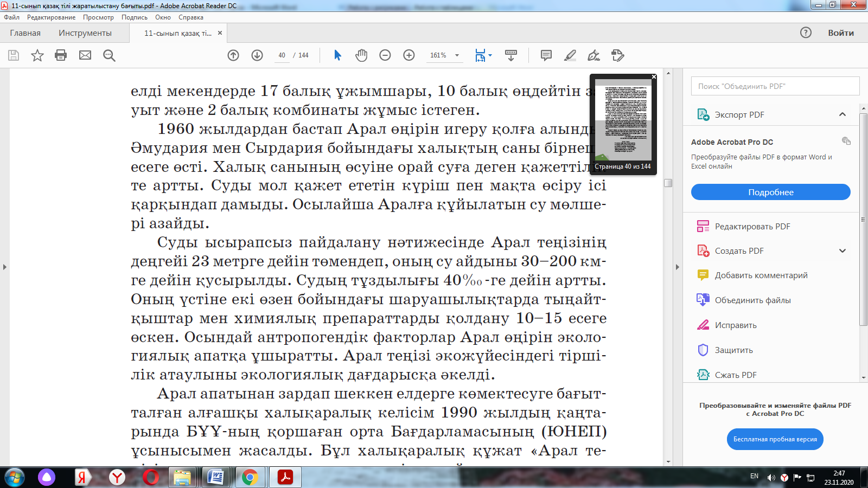Enable scrolling mode toolbar icon
868x488 pixels.
click(511, 55)
